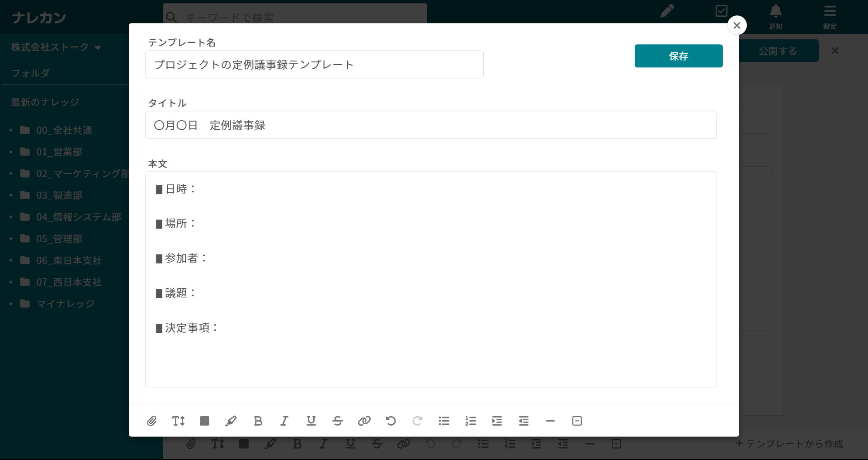The image size is (868, 460).
Task: Open the text size tool
Action: 178,421
